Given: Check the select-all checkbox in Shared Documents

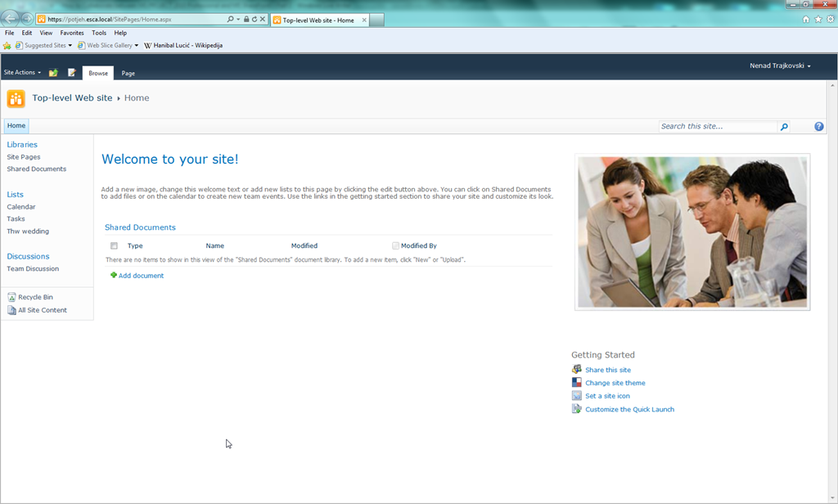Looking at the screenshot, I should coord(114,245).
